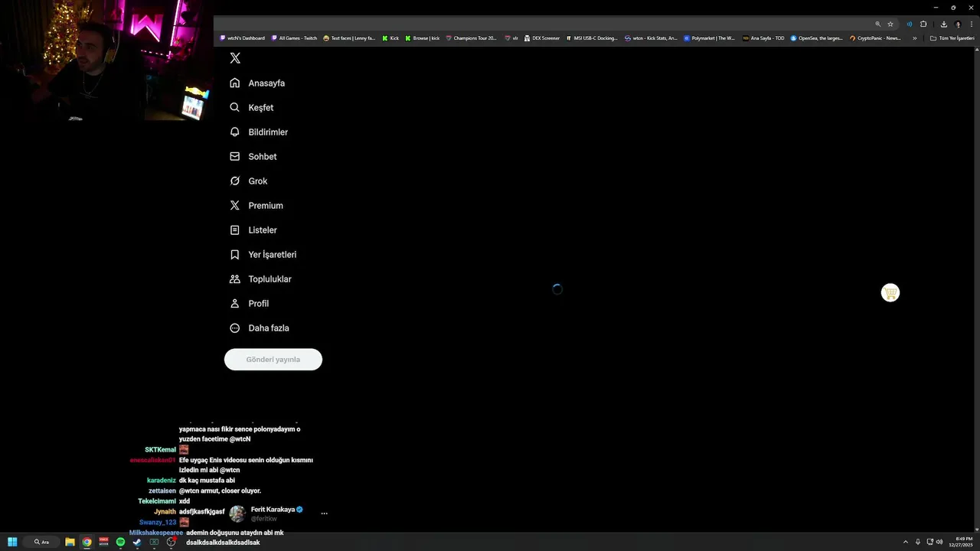Click chat username Swanzy_123
Screen dimensions: 980x551
158,522
